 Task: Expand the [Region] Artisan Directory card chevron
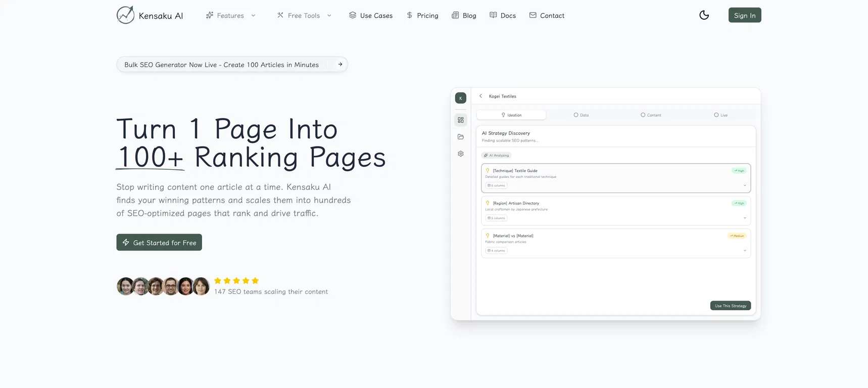point(745,218)
